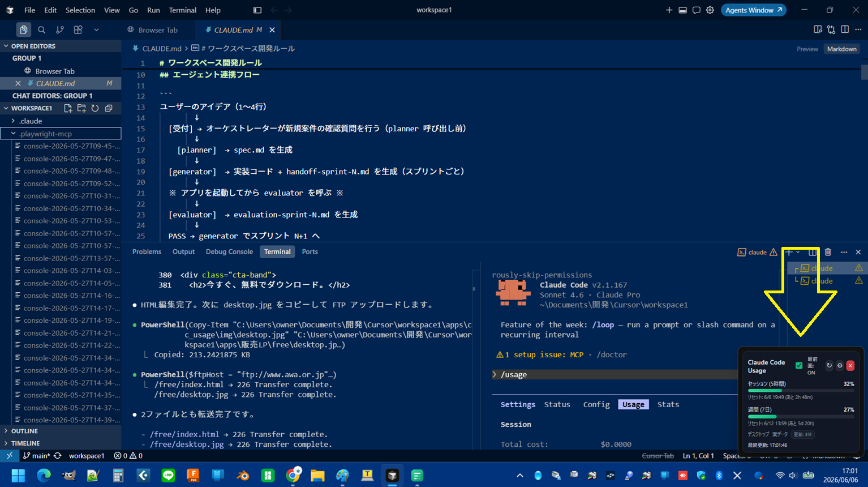Toggle the primary sidebar layout icon
868x487 pixels.
point(257,10)
